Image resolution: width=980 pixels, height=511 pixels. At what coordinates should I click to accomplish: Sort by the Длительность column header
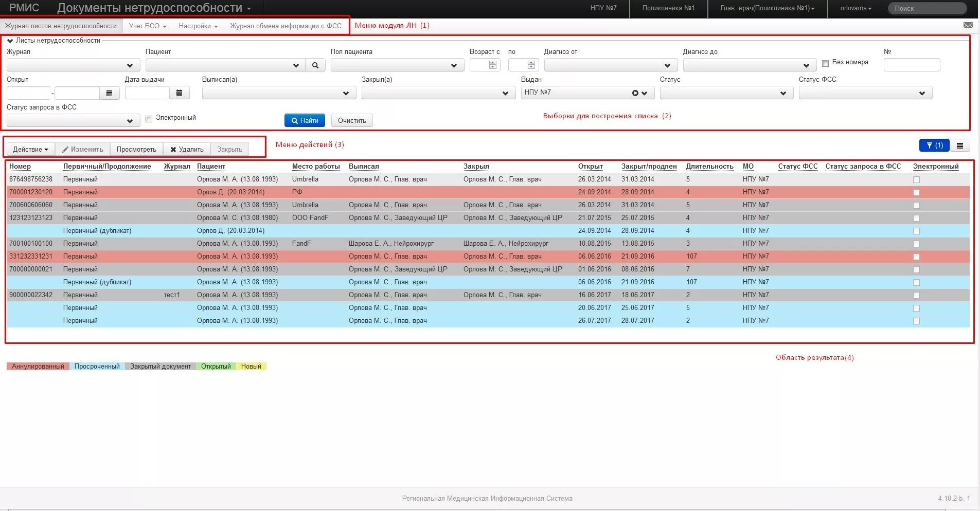(x=709, y=167)
